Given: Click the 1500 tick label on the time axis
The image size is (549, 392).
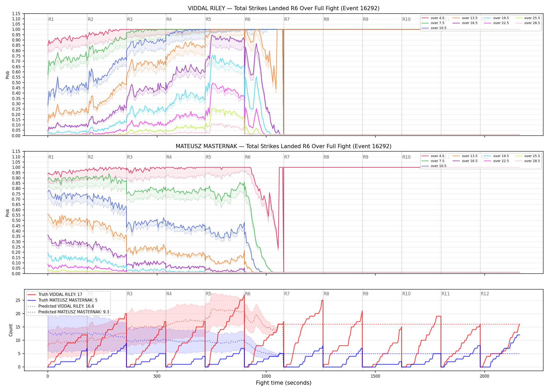Looking at the screenshot, I should 375,376.
